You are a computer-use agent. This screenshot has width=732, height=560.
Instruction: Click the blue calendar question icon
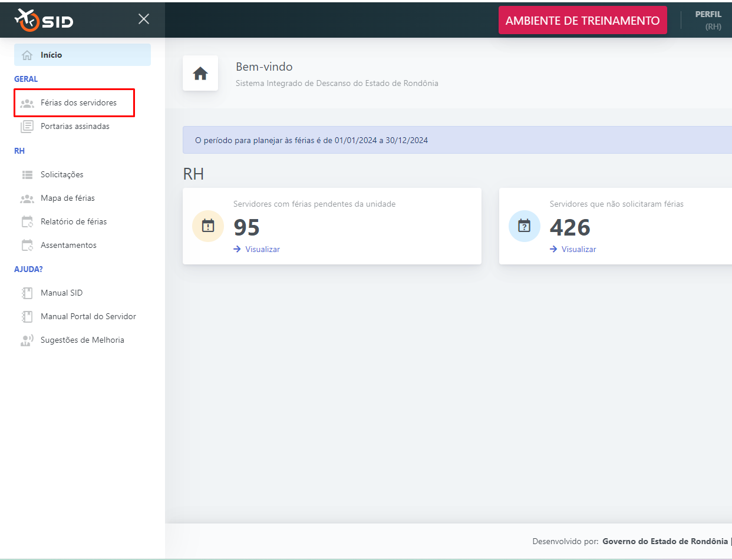(x=524, y=226)
